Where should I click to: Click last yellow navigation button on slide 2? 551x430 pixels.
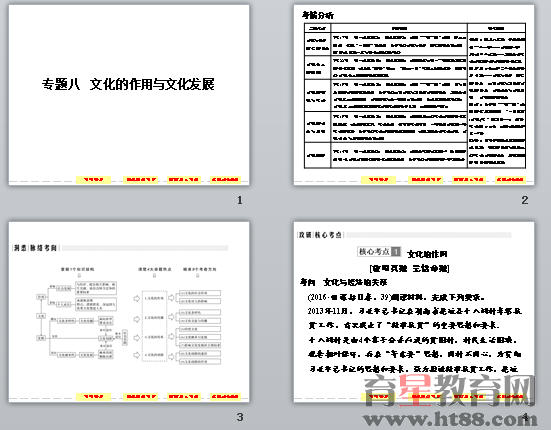coord(510,180)
